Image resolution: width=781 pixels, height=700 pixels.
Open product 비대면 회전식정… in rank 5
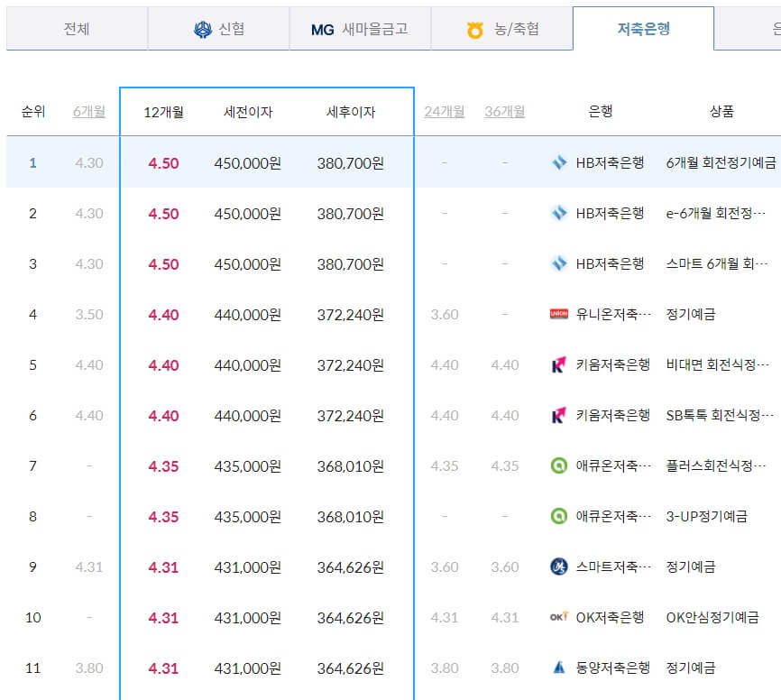718,364
